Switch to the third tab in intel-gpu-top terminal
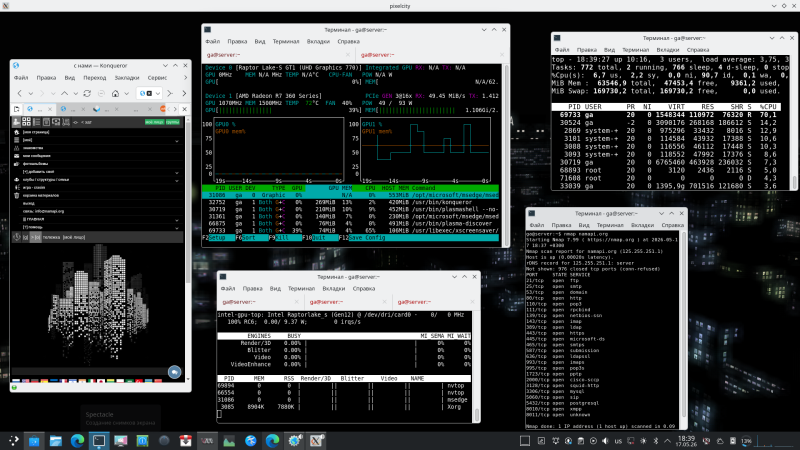The image size is (800, 450). (x=435, y=302)
